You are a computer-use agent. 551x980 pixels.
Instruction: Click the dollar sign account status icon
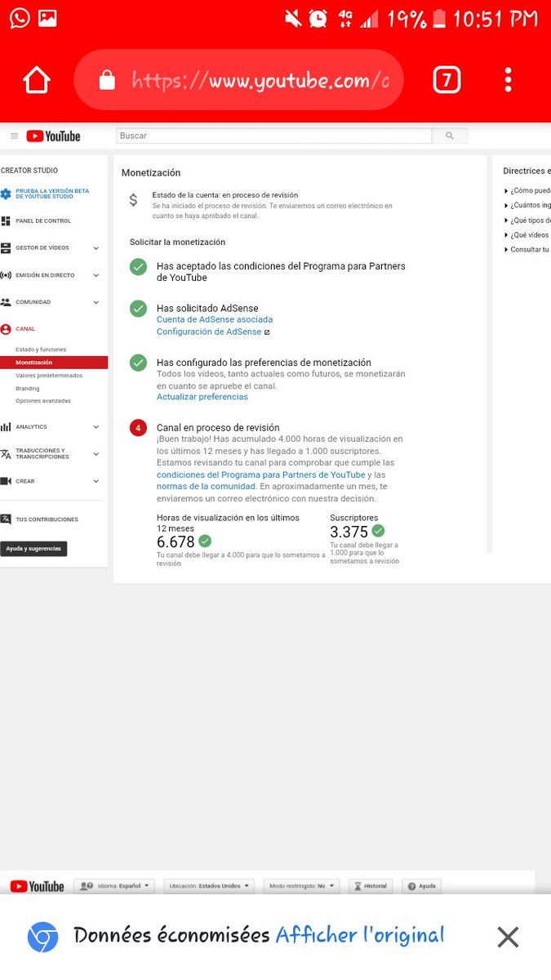pos(134,200)
